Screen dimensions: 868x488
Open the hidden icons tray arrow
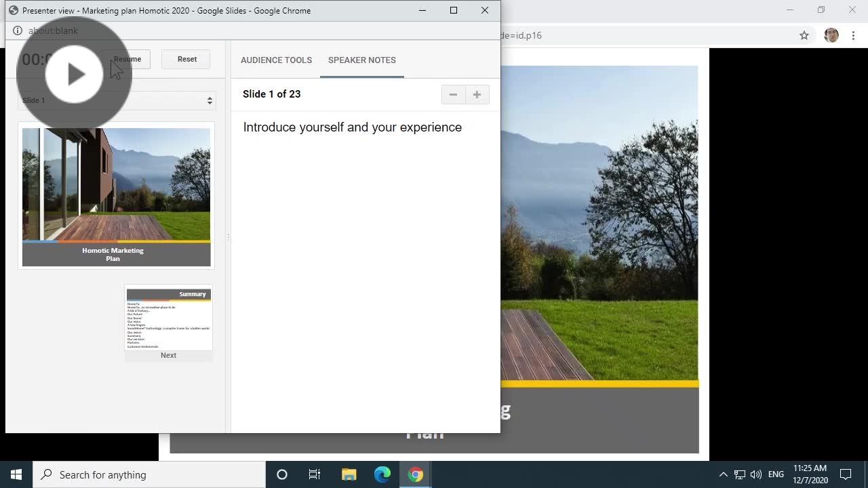(724, 474)
